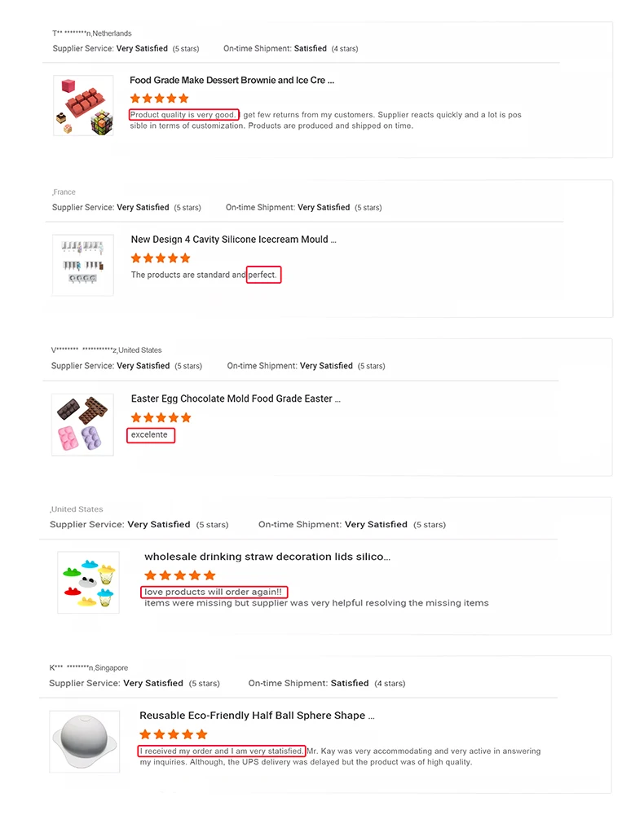Screen dimensions: 644x815
Task: Open the brownie mold product thumbnail
Action: click(83, 105)
